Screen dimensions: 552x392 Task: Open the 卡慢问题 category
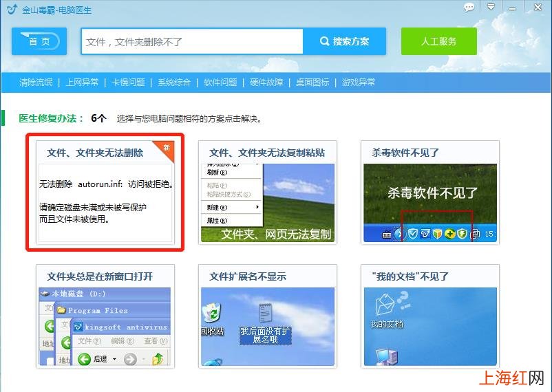[x=128, y=83]
